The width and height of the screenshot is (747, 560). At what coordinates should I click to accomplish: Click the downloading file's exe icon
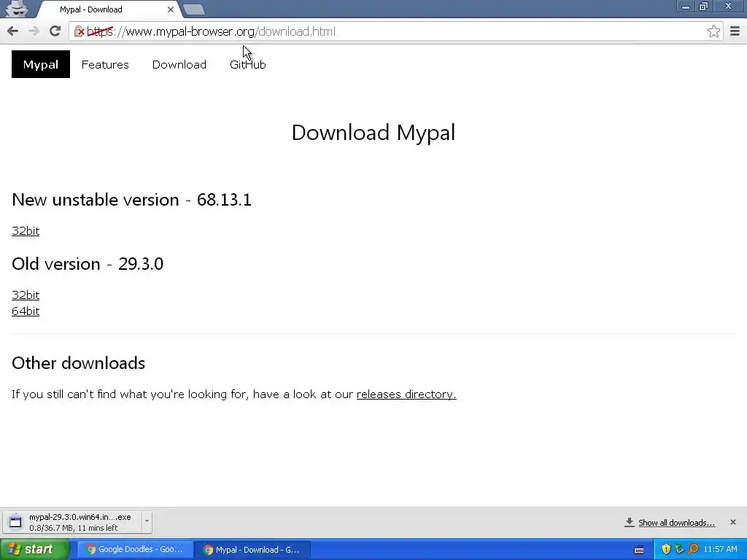[15, 522]
